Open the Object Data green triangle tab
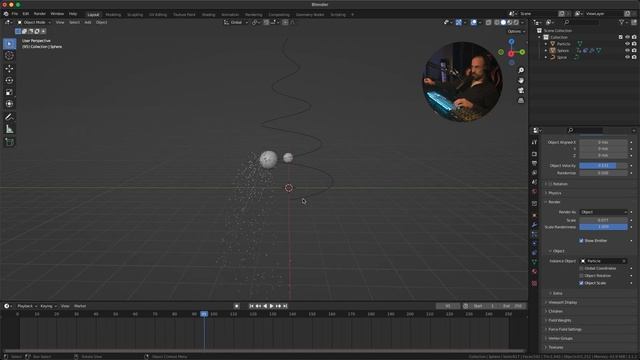 tap(534, 262)
